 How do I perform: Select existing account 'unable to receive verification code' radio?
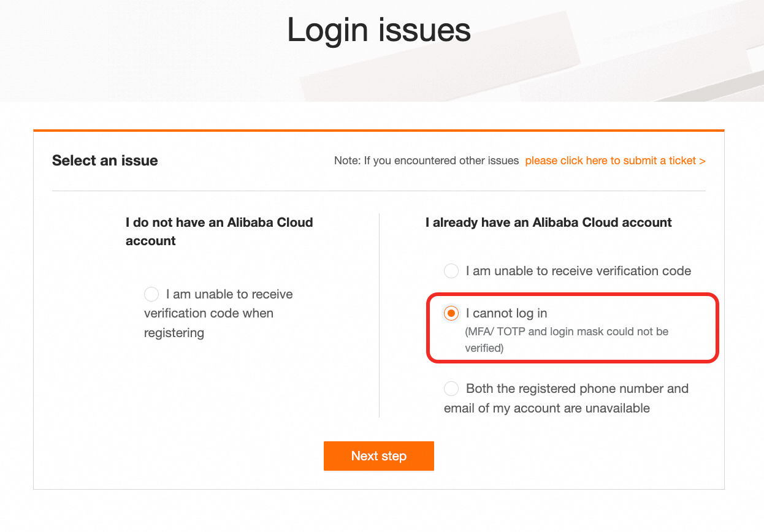coord(451,271)
